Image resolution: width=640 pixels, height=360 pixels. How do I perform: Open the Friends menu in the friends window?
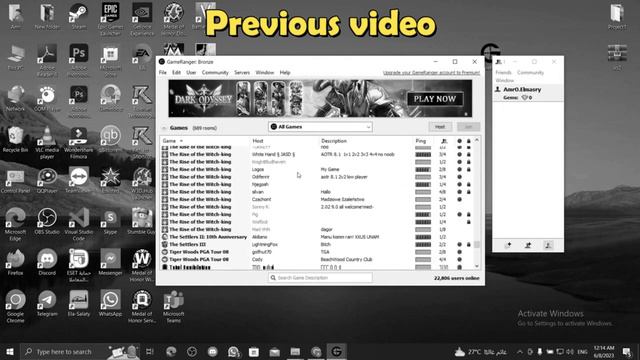pyautogui.click(x=503, y=73)
